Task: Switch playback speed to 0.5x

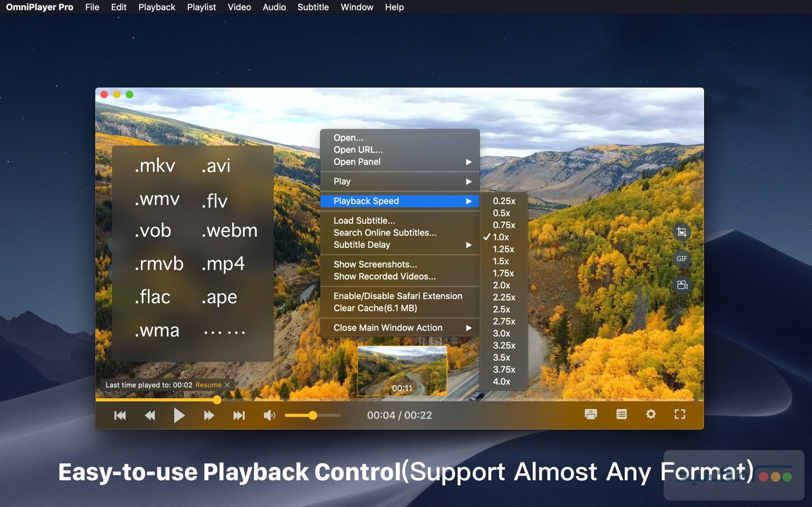Action: coord(501,213)
